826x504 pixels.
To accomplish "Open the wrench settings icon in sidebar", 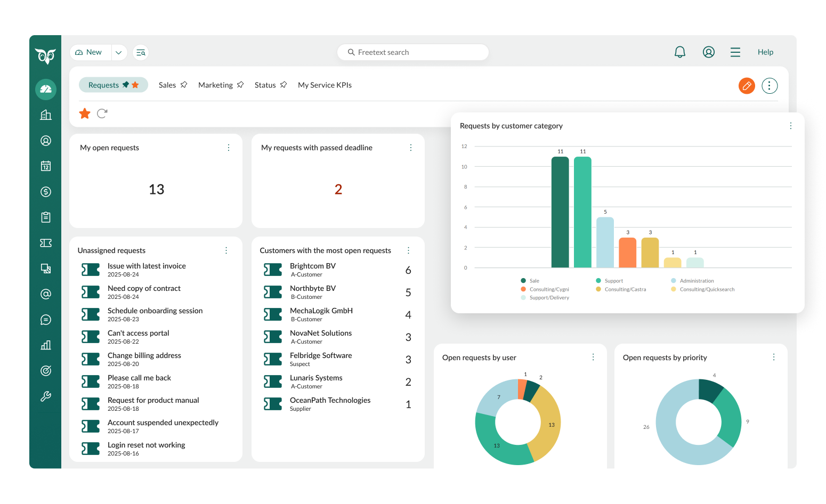I will coord(46,396).
